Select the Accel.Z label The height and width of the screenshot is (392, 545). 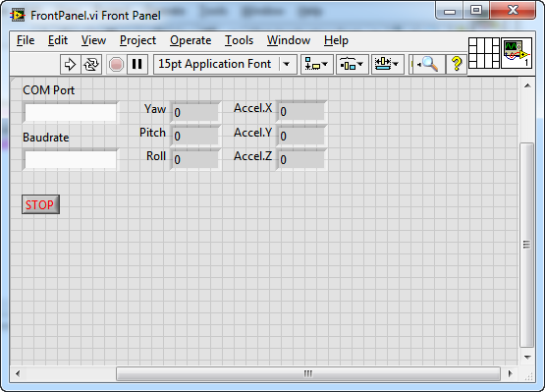pos(253,156)
